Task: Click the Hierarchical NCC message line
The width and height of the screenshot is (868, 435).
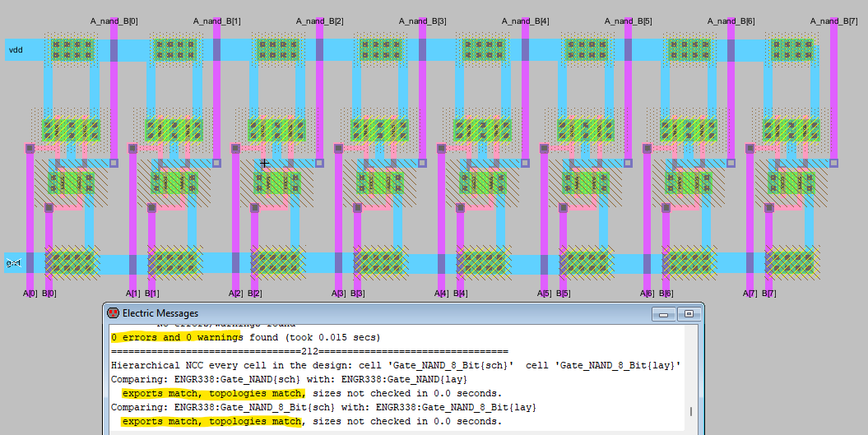Action: 395,364
